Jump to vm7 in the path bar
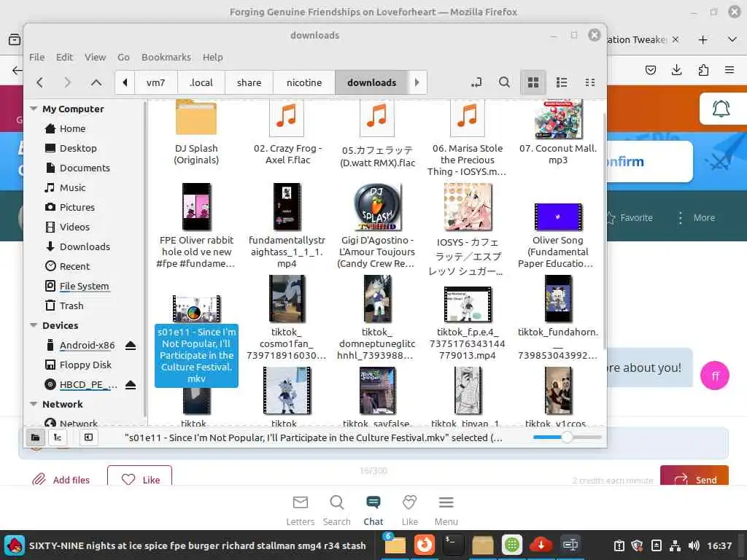 [x=156, y=82]
